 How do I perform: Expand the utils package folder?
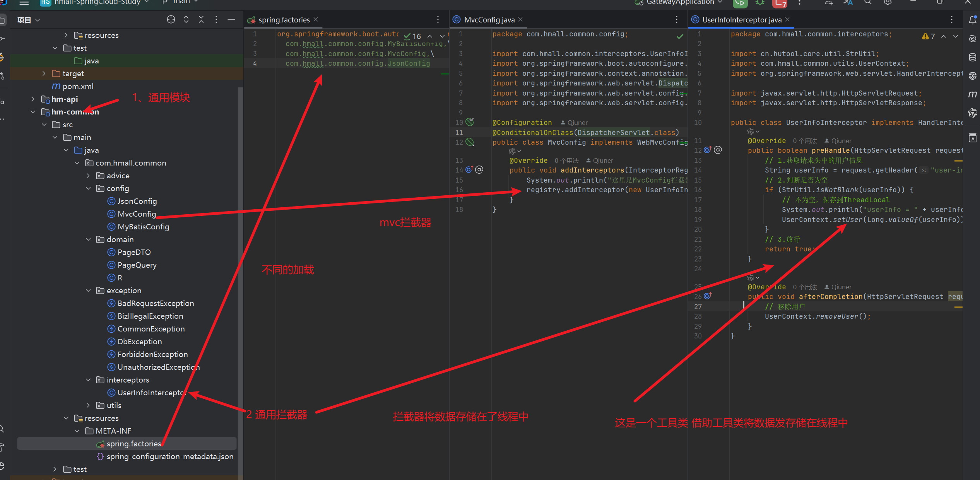(88, 405)
